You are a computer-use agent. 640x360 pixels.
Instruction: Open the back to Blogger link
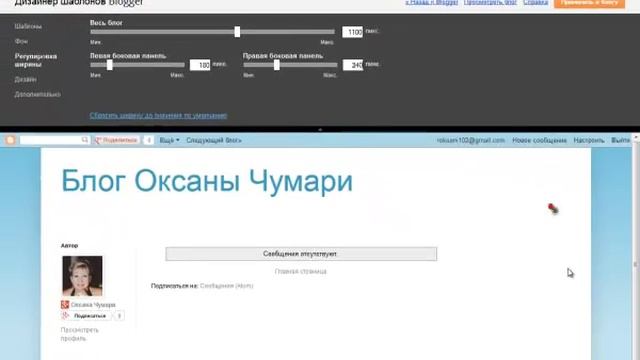pos(431,2)
